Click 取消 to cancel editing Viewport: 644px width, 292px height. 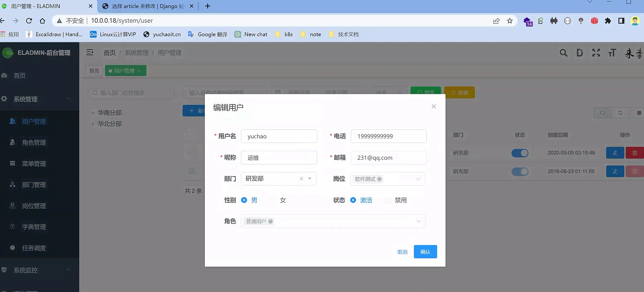402,252
